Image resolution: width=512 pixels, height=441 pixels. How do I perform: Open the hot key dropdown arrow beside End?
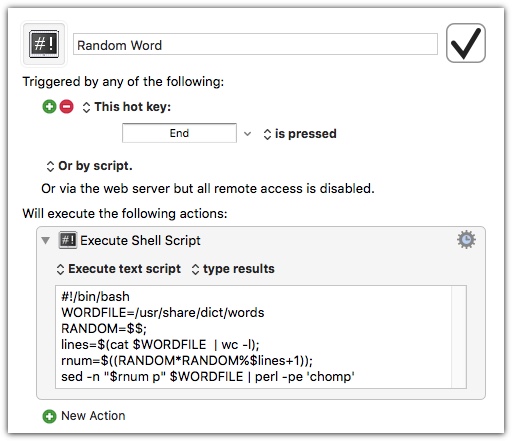(247, 134)
